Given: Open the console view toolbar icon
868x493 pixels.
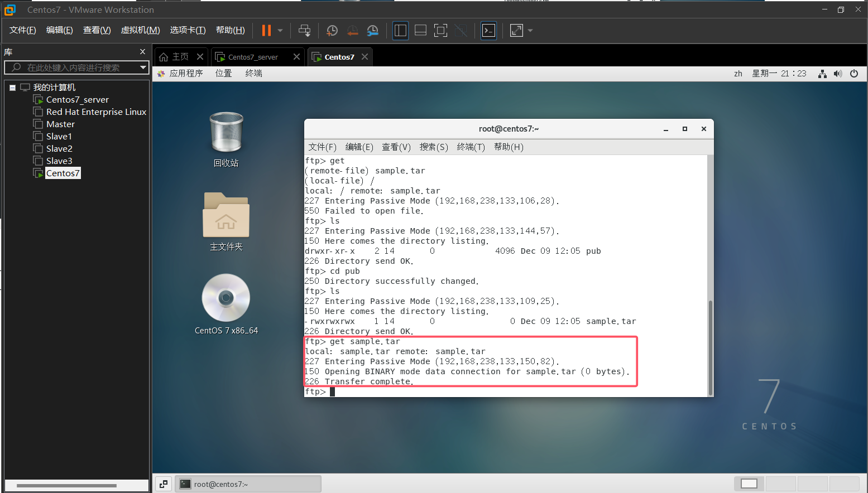Looking at the screenshot, I should pos(488,31).
